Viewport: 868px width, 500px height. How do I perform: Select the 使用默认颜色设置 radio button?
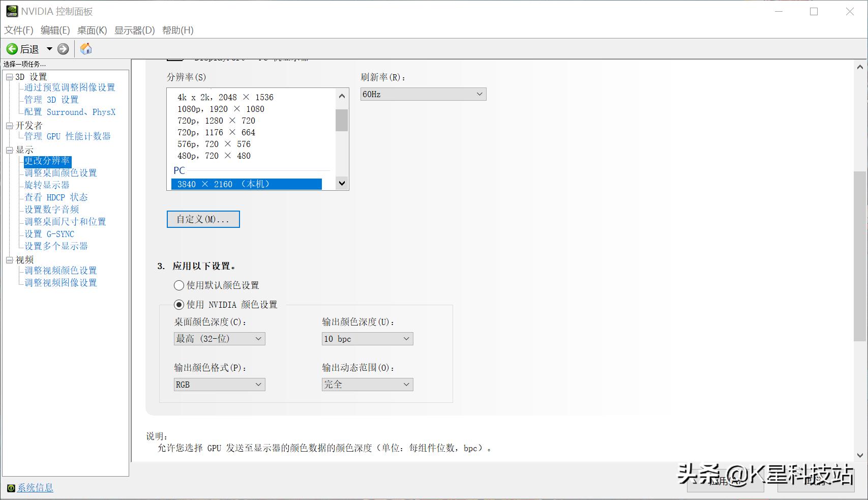[178, 285]
